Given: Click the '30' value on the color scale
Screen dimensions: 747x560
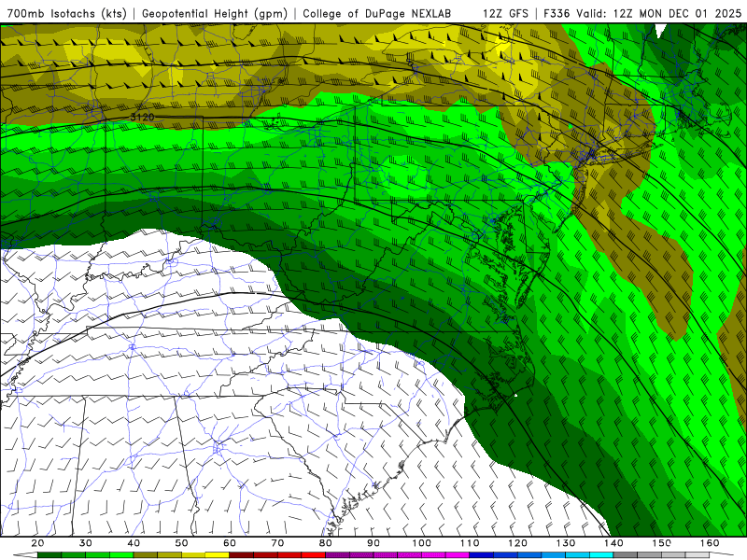Looking at the screenshot, I should click(86, 543).
